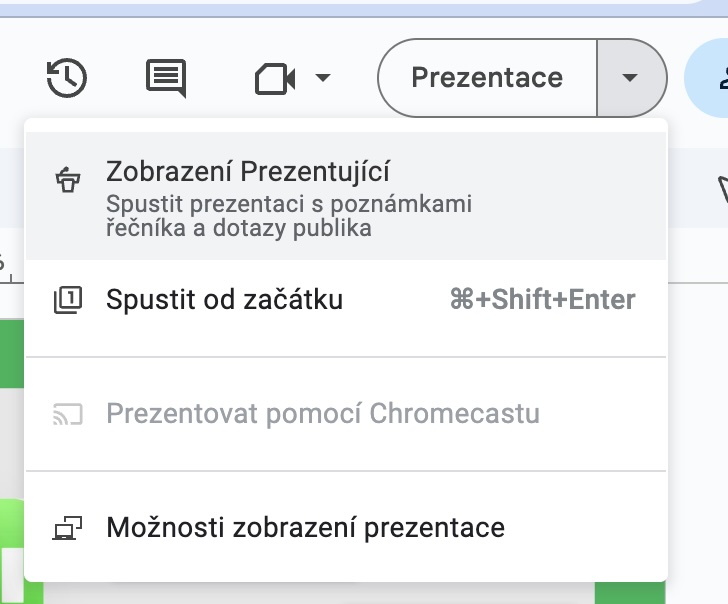This screenshot has width=728, height=604.
Task: Expand the camera icon dropdown arrow
Action: pyautogui.click(x=322, y=78)
